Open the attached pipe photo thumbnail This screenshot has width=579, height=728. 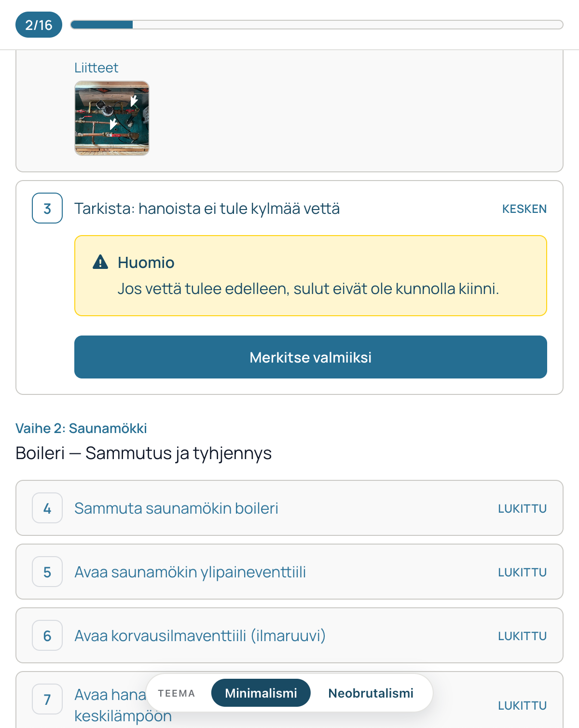pyautogui.click(x=112, y=118)
